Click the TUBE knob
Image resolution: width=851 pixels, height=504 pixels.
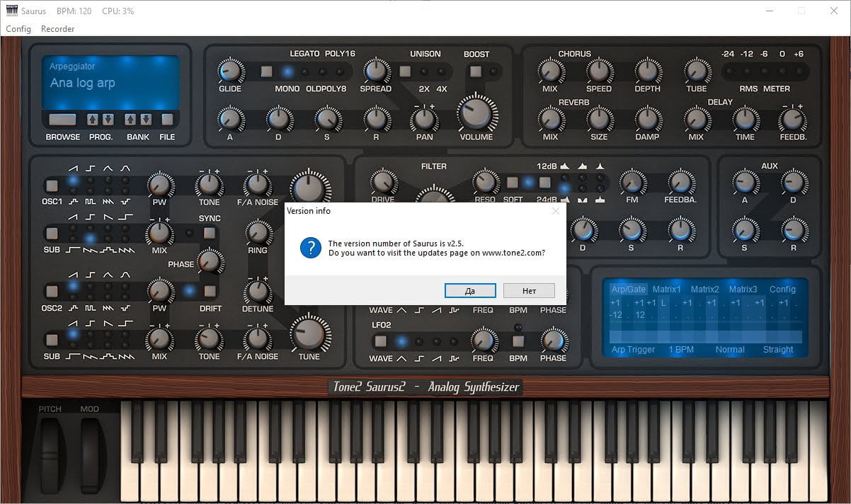(x=697, y=71)
